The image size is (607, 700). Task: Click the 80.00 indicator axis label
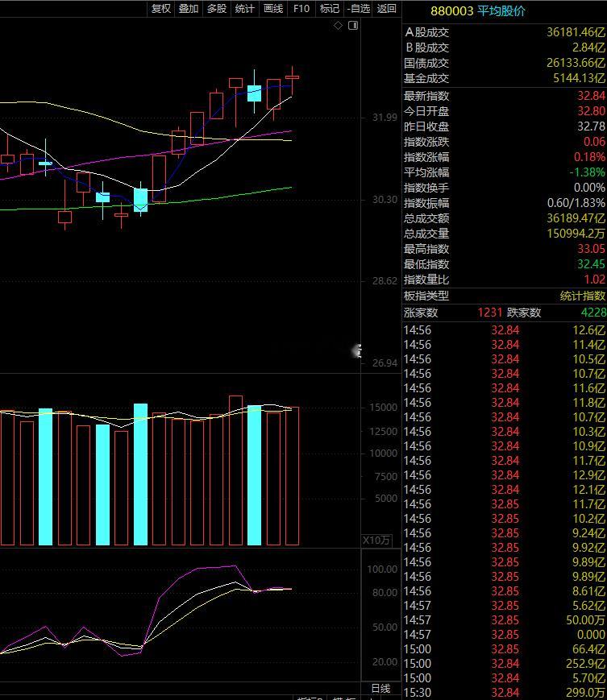tap(385, 592)
